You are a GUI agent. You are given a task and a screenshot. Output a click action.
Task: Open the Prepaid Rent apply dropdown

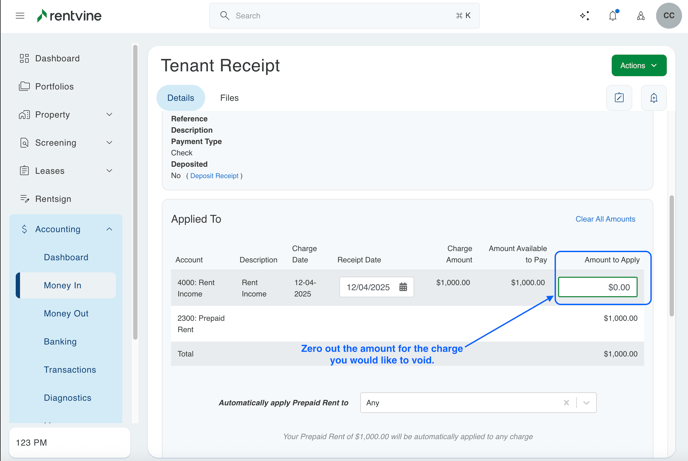pos(587,403)
